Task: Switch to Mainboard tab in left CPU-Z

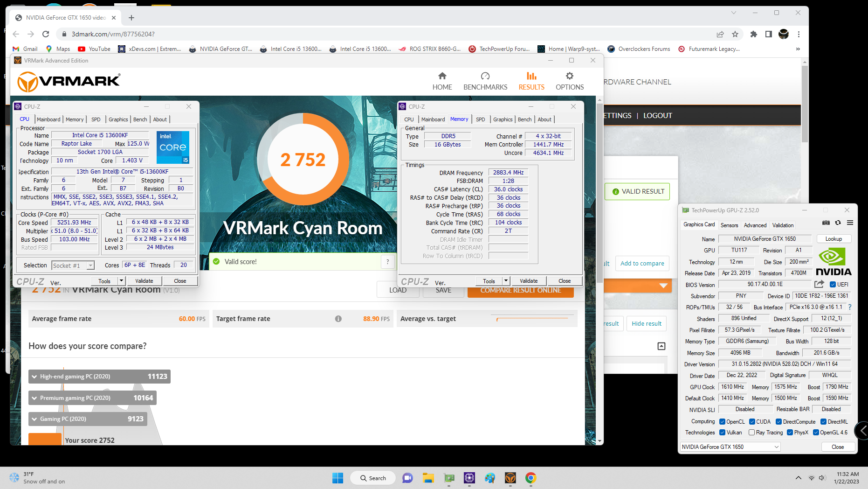Action: click(x=48, y=119)
